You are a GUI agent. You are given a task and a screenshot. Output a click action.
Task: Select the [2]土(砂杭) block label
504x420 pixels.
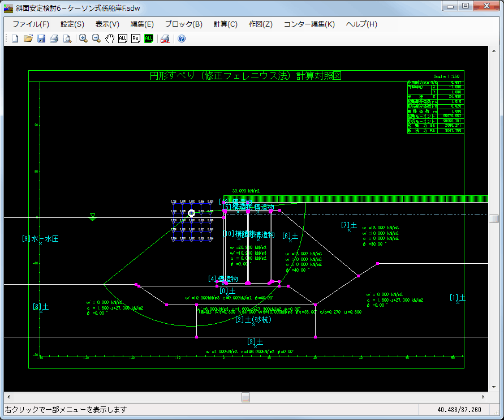(253, 319)
